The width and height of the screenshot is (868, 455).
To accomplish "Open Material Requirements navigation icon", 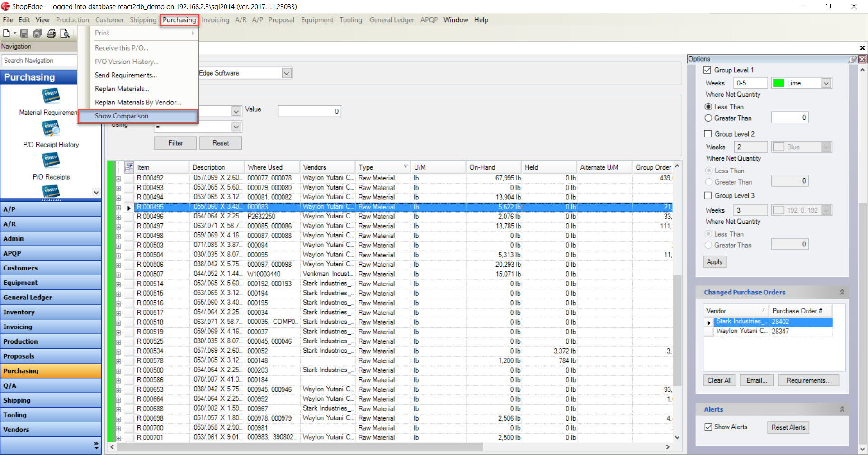I will [x=51, y=96].
